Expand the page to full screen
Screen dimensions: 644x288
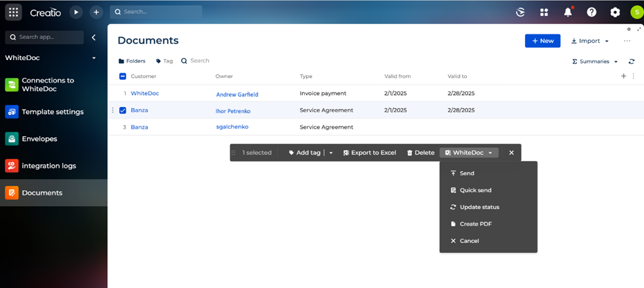pyautogui.click(x=639, y=29)
